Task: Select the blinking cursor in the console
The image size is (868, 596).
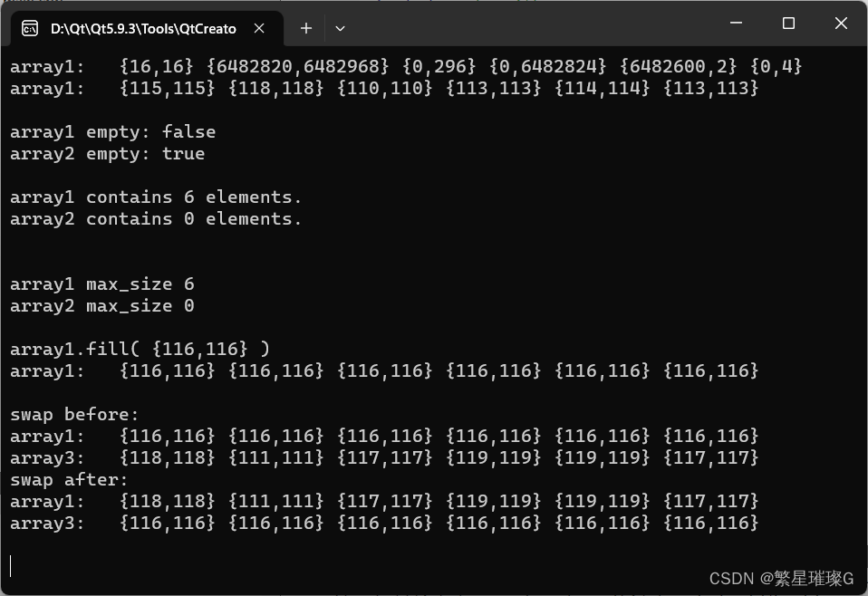Action: tap(11, 565)
